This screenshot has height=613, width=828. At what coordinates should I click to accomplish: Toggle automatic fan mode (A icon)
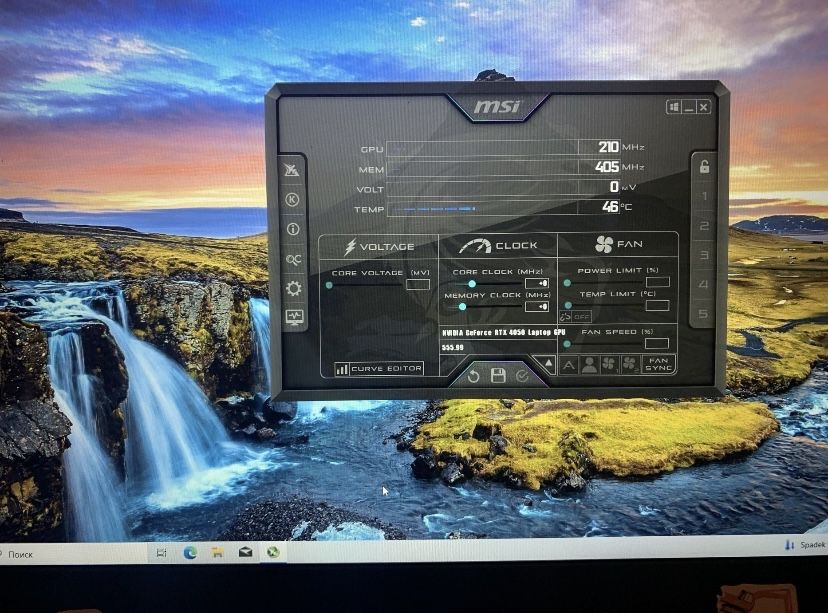568,365
